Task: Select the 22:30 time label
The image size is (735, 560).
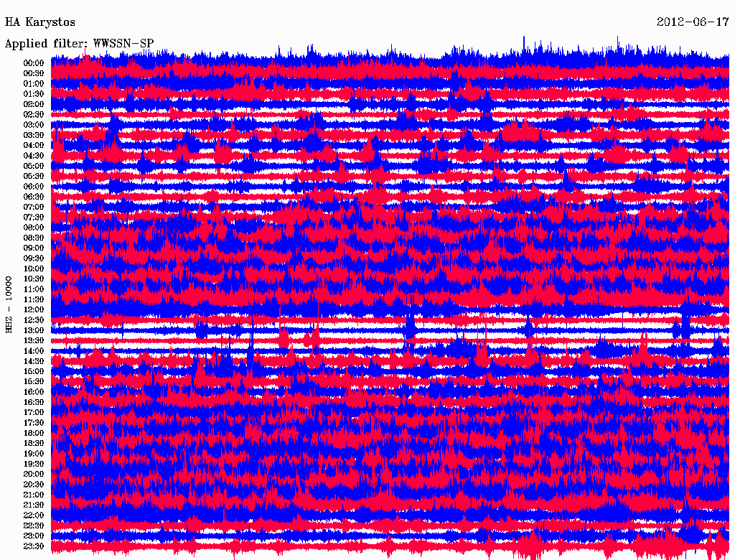Action: point(34,526)
